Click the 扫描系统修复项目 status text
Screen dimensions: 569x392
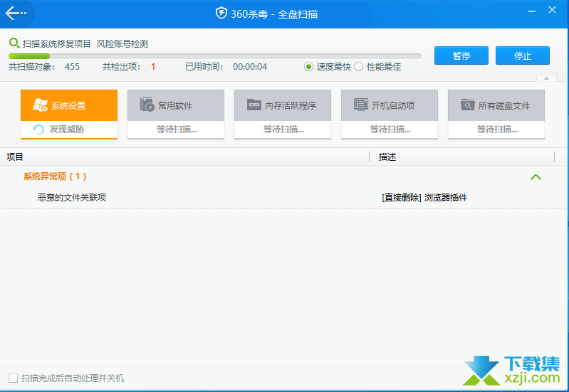click(x=56, y=44)
